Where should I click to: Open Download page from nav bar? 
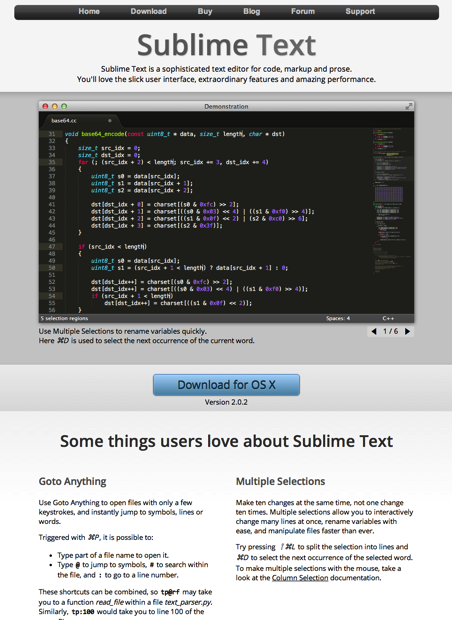click(149, 11)
